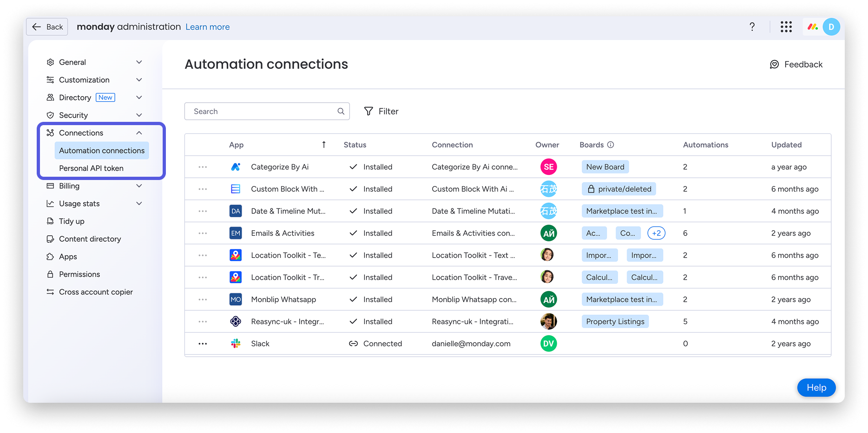
Task: Click the Status column header
Action: tap(355, 145)
